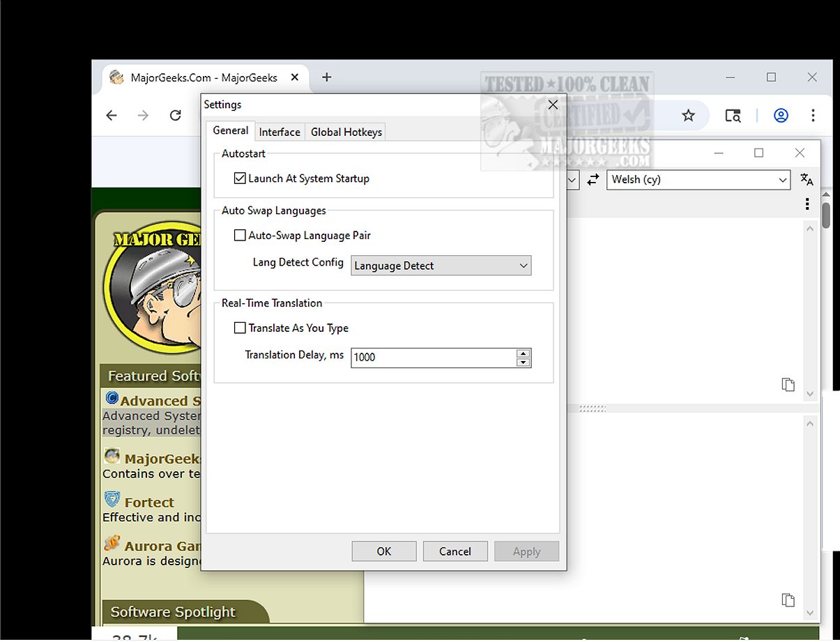Screen dimensions: 840x642
Task: Increase Translation Delay with up arrow
Action: tap(523, 353)
